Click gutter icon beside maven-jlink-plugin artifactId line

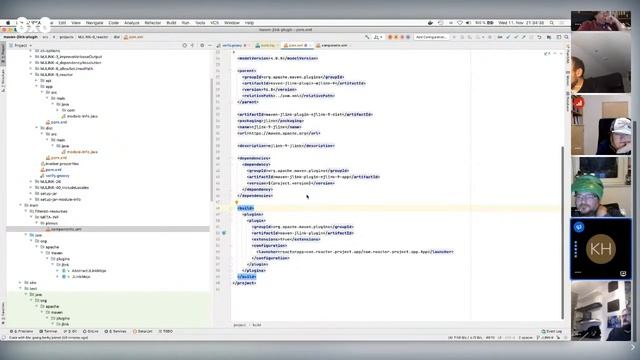224,233
